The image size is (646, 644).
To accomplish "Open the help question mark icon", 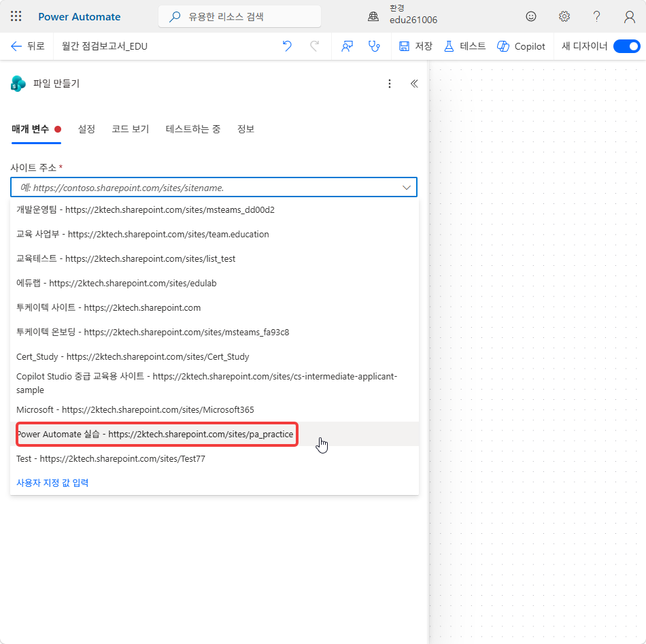I will click(x=596, y=16).
